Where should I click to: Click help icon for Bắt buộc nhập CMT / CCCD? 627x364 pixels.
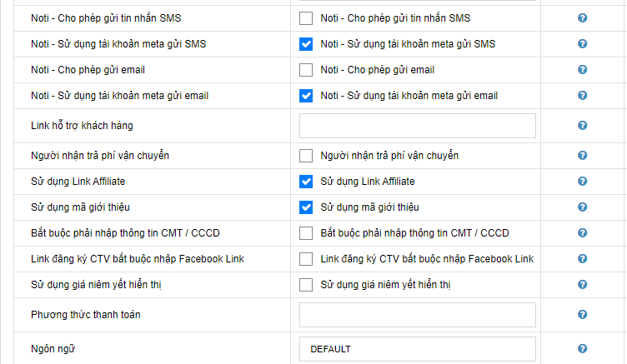point(582,232)
